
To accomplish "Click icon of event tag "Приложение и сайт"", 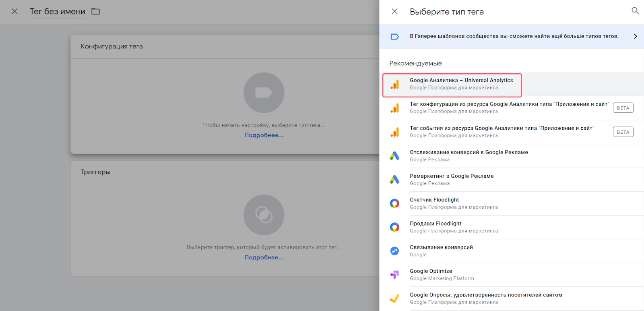I will click(394, 132).
